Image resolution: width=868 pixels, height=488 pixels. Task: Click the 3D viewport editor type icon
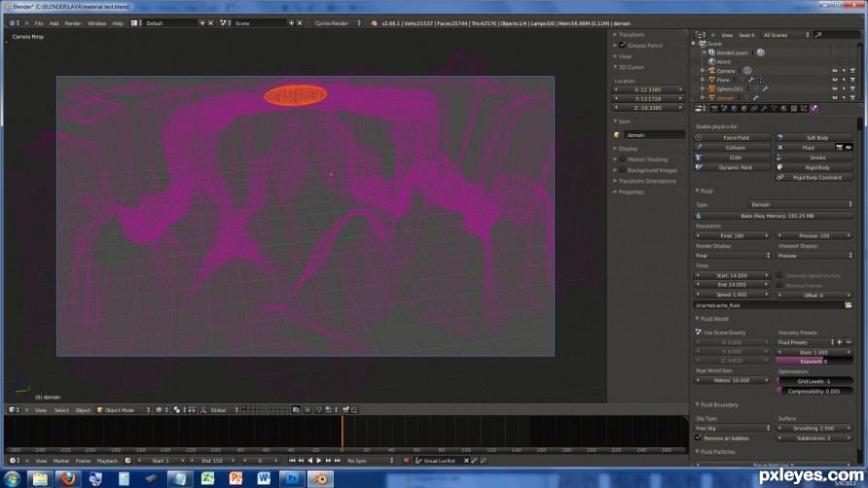(12, 410)
